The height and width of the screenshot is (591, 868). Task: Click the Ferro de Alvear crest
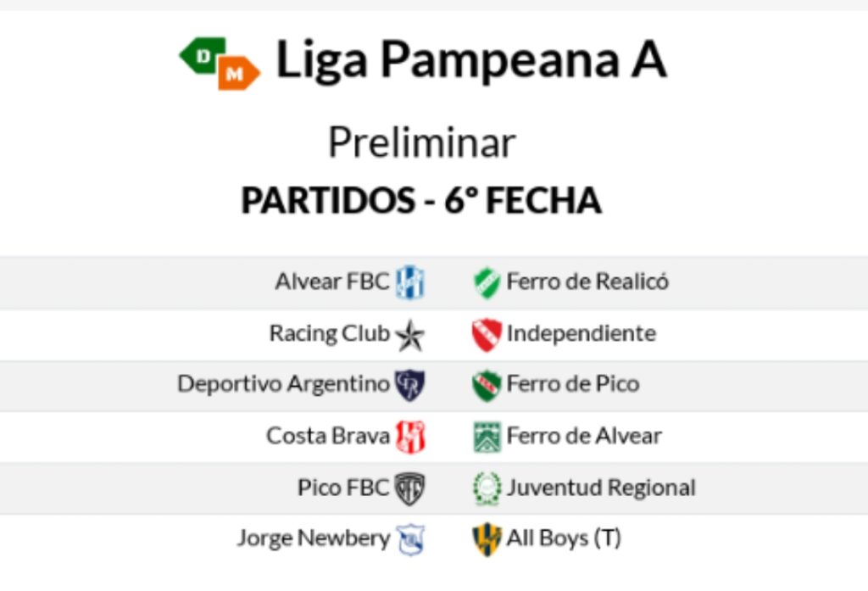(x=487, y=437)
